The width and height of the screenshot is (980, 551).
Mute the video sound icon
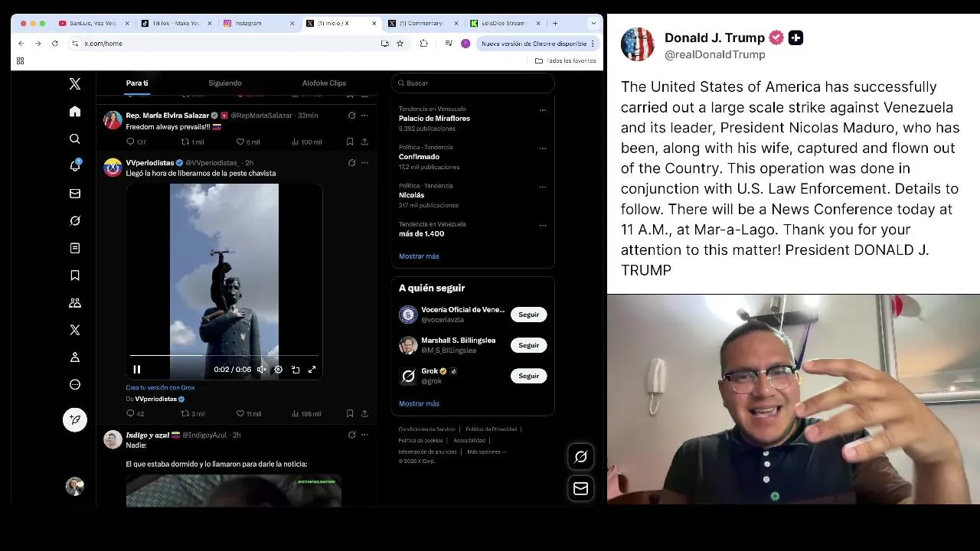pyautogui.click(x=261, y=370)
